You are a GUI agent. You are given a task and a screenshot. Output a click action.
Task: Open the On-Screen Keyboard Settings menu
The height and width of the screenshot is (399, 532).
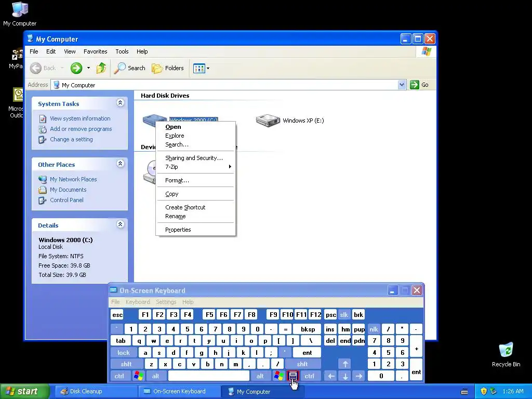coord(166,302)
